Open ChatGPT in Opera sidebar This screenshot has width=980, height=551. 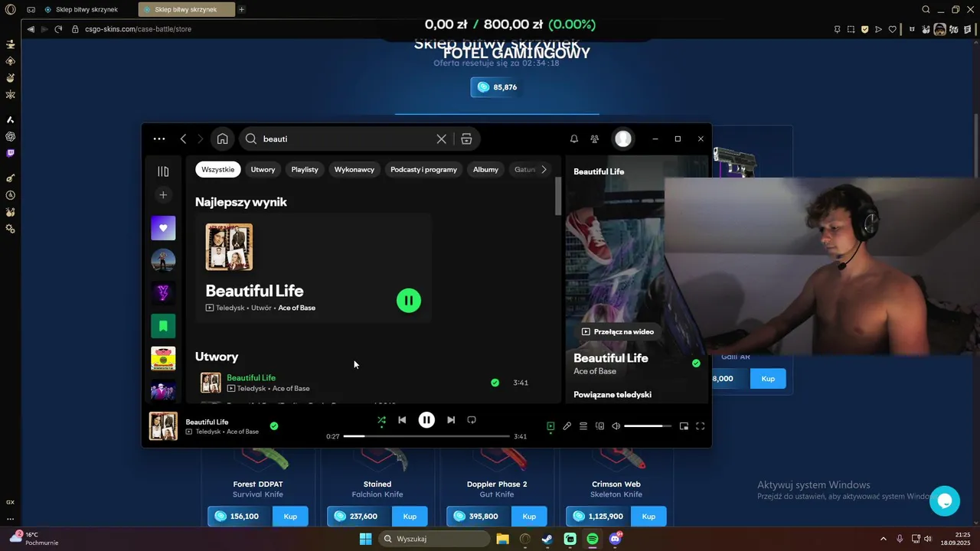click(11, 136)
